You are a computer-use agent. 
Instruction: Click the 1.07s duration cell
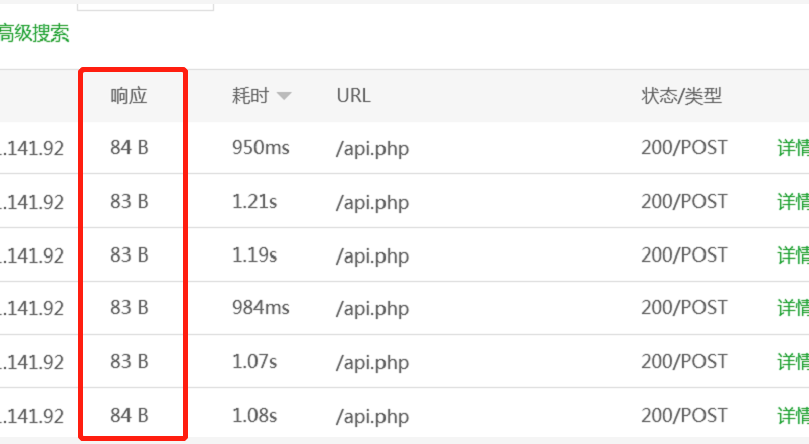coord(254,361)
